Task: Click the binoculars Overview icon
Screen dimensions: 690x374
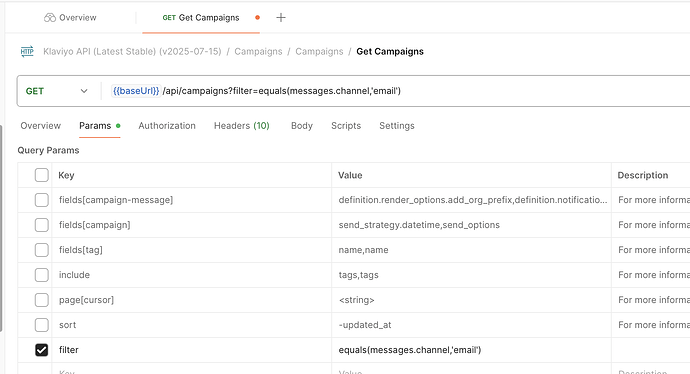Action: click(x=50, y=18)
